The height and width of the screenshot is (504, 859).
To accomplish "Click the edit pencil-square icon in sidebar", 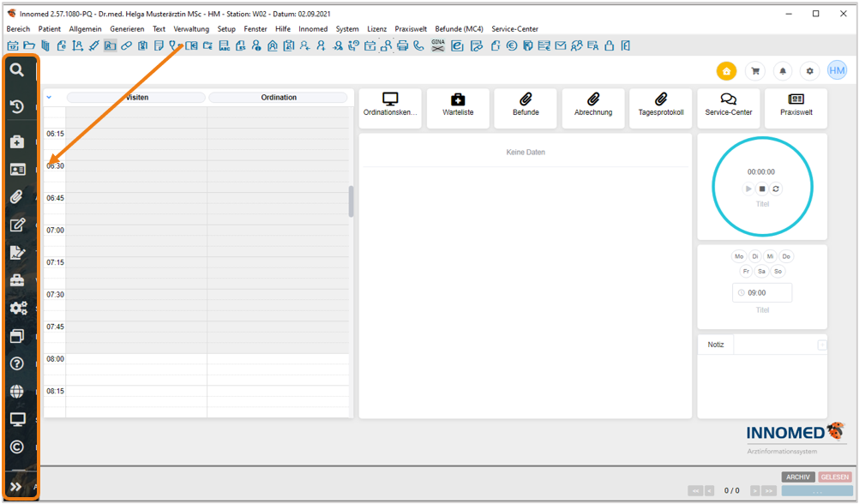I will 17,225.
